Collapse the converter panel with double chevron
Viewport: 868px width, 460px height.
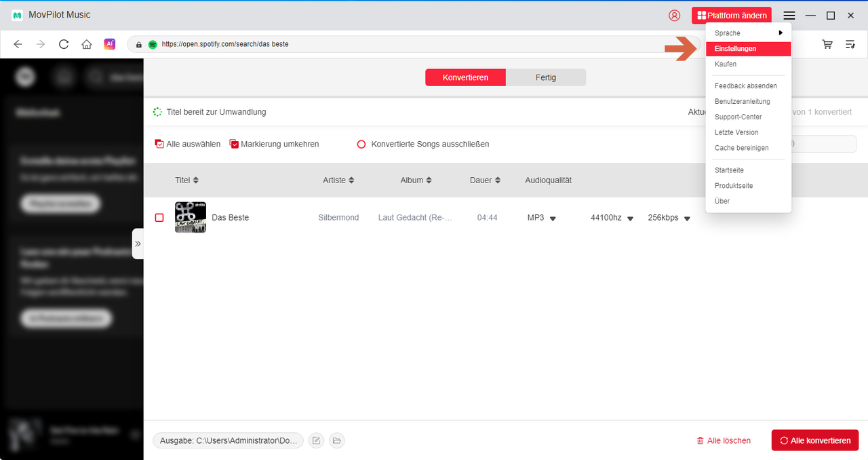[x=138, y=244]
